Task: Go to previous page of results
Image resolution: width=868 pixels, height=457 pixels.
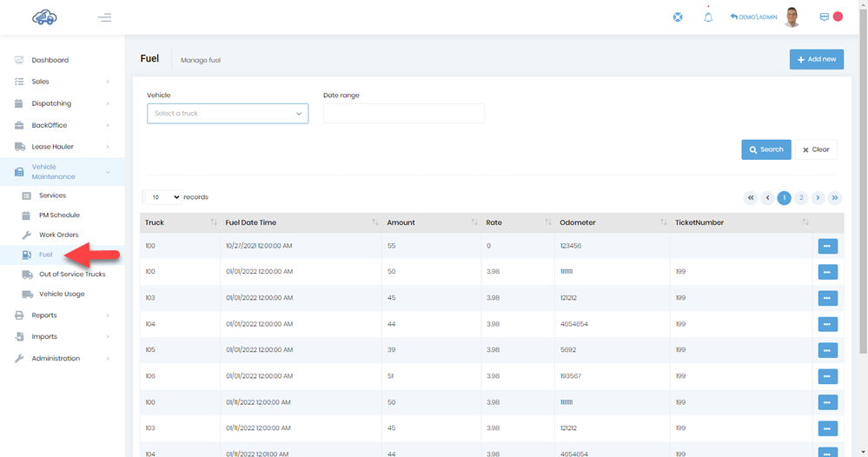Action: tap(767, 197)
